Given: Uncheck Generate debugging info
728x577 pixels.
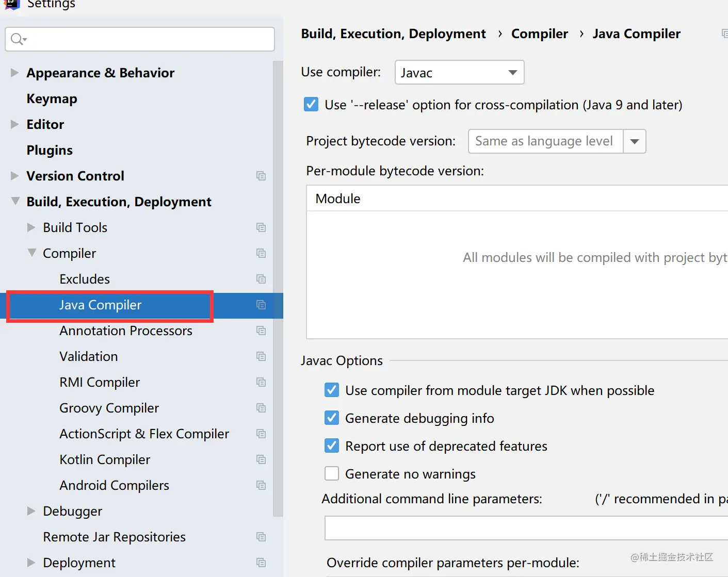Looking at the screenshot, I should 332,418.
